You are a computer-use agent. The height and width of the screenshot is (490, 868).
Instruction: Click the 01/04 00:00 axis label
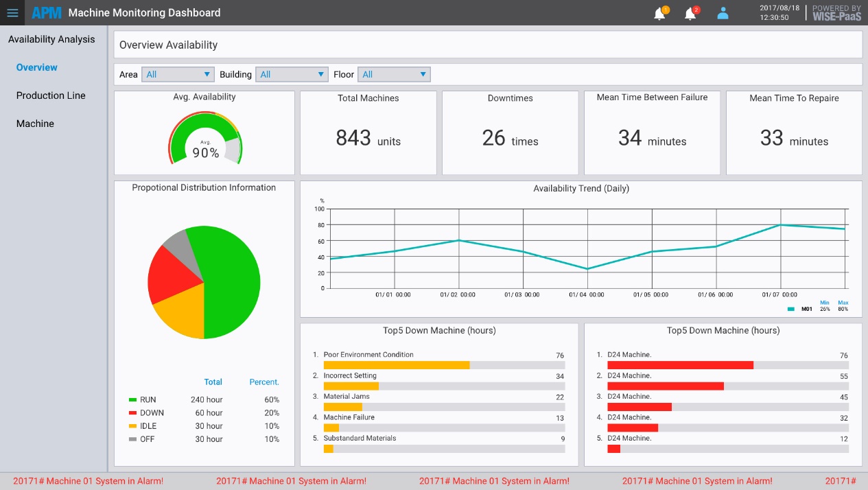pyautogui.click(x=587, y=295)
